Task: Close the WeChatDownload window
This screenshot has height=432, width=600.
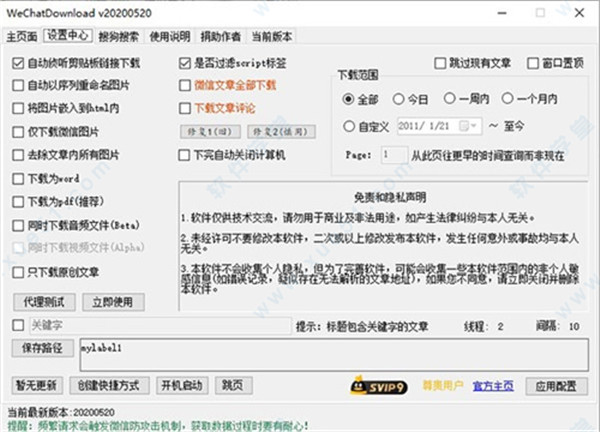Action: tap(579, 13)
